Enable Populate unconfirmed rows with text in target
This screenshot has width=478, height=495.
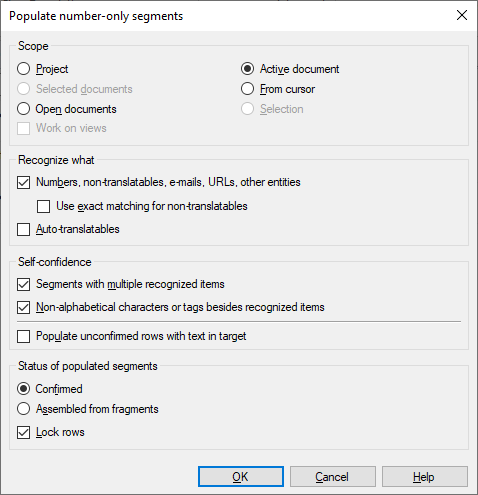(x=23, y=336)
